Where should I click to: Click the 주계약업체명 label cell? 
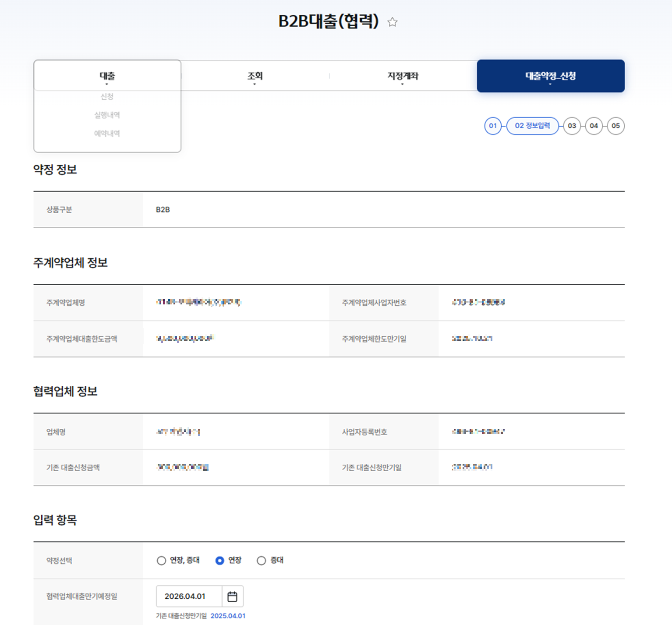[x=88, y=303]
